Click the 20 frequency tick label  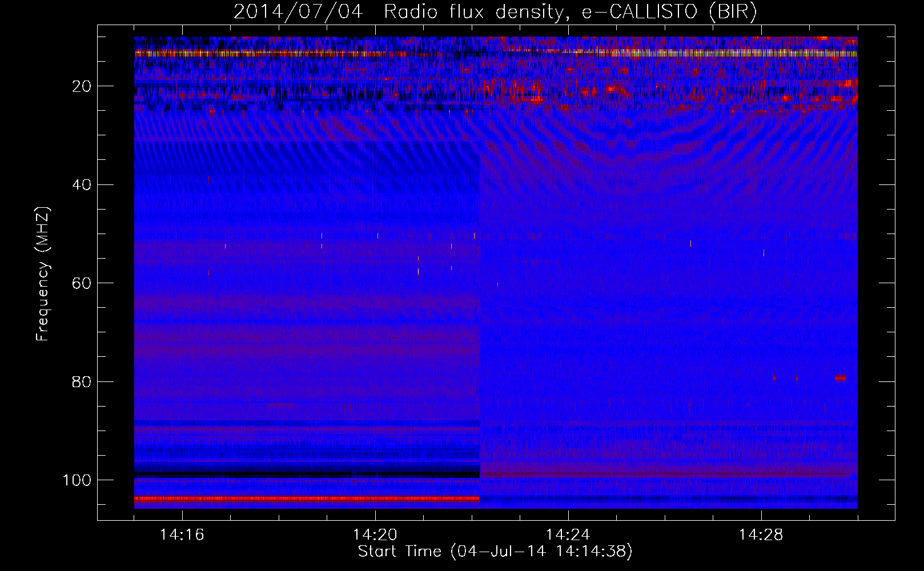tap(82, 86)
